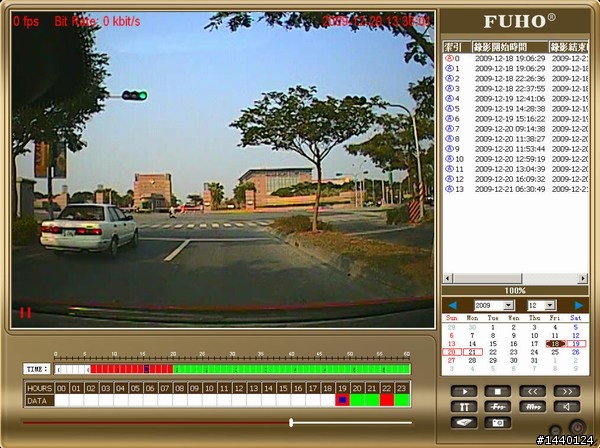Select the hour 20 green data cell
Viewport: 600px width, 448px height.
357,400
